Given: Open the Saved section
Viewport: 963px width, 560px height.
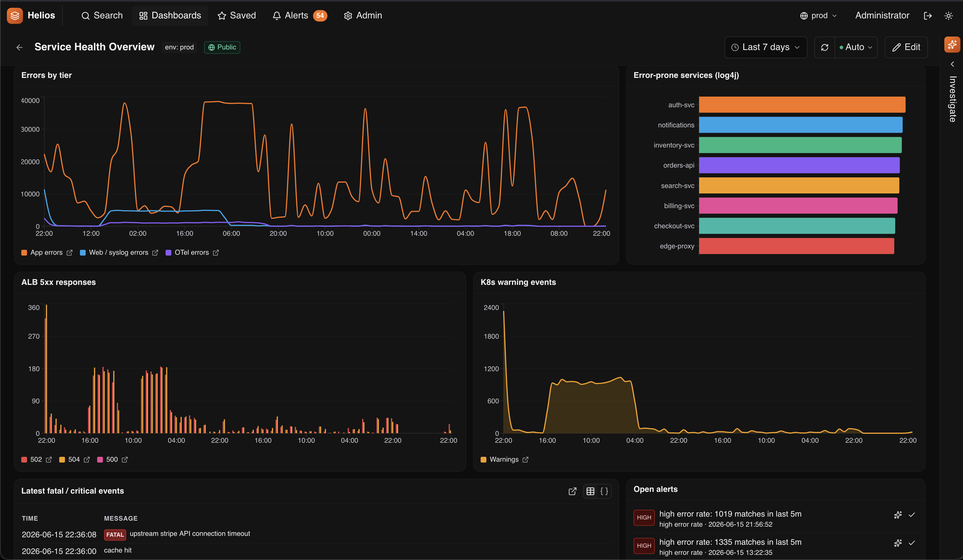Looking at the screenshot, I should point(237,16).
